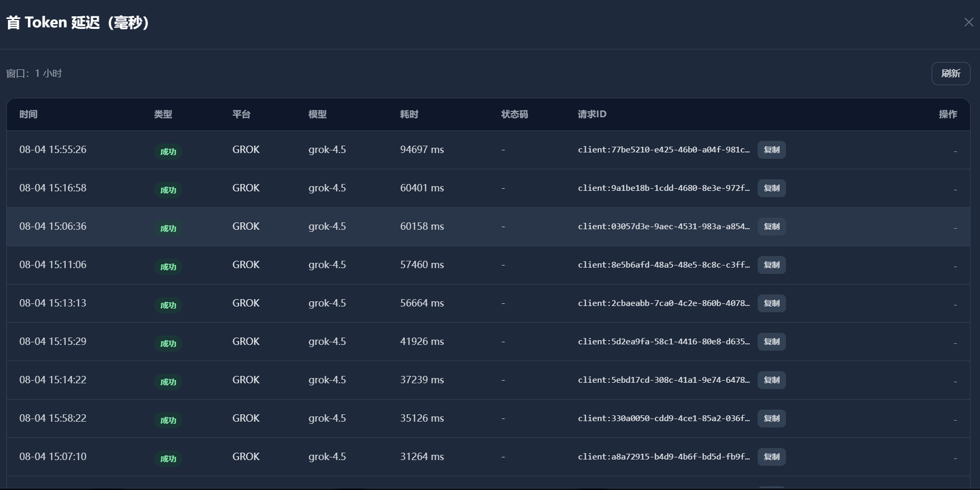Click request ID client:2cbaeabb-7ca0

[664, 303]
